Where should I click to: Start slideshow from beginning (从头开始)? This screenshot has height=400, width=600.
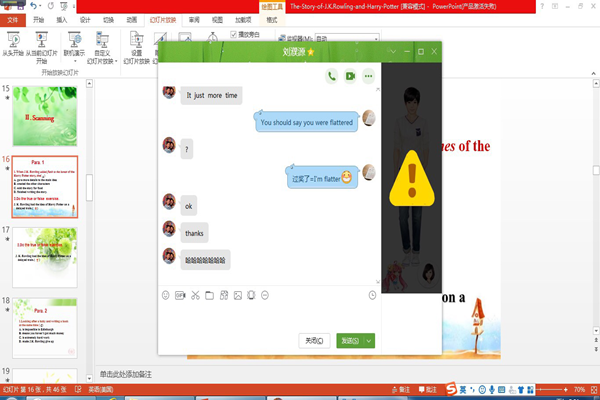pyautogui.click(x=13, y=44)
